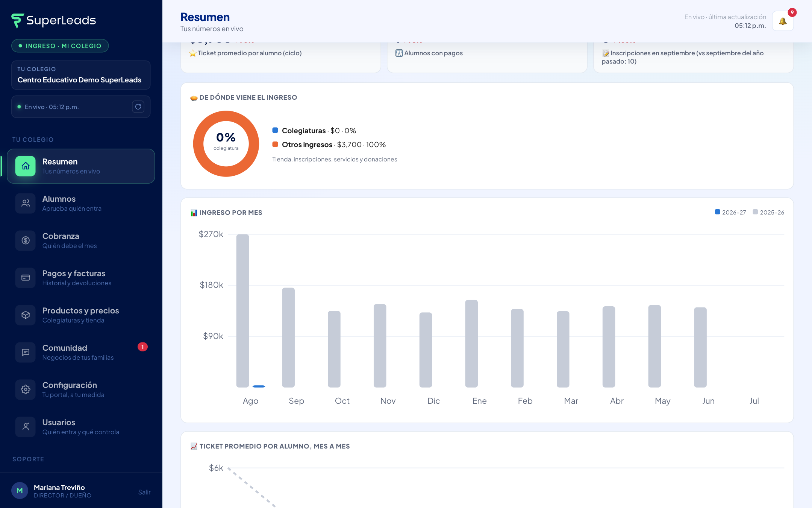The width and height of the screenshot is (812, 508).
Task: Click 'Otros ingresos · $3,700 · 100%' text
Action: click(x=334, y=144)
